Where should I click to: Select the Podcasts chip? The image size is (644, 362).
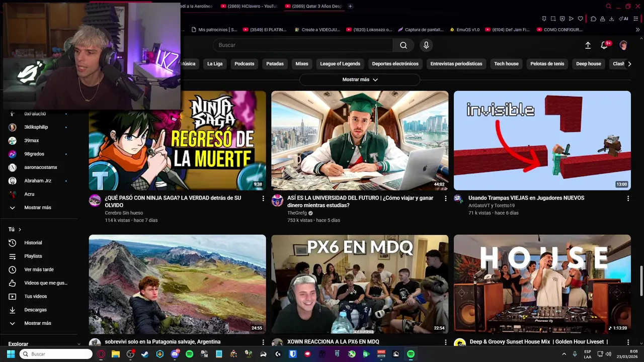coord(245,64)
